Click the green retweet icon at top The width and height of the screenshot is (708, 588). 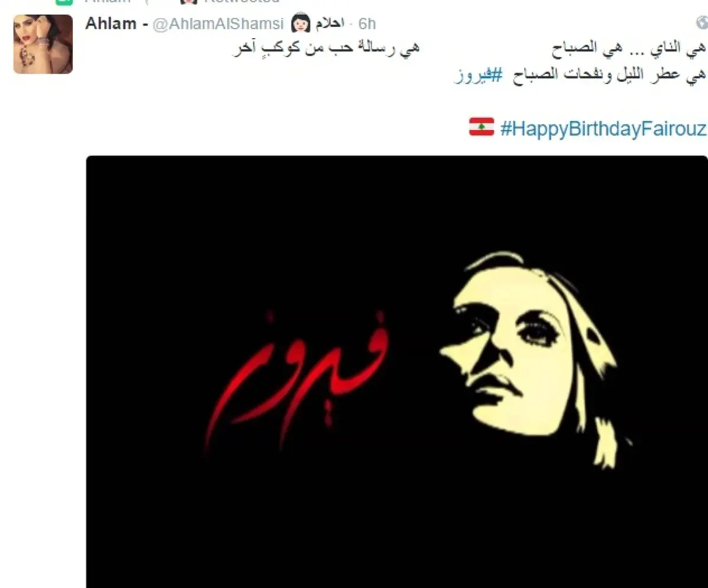64,2
